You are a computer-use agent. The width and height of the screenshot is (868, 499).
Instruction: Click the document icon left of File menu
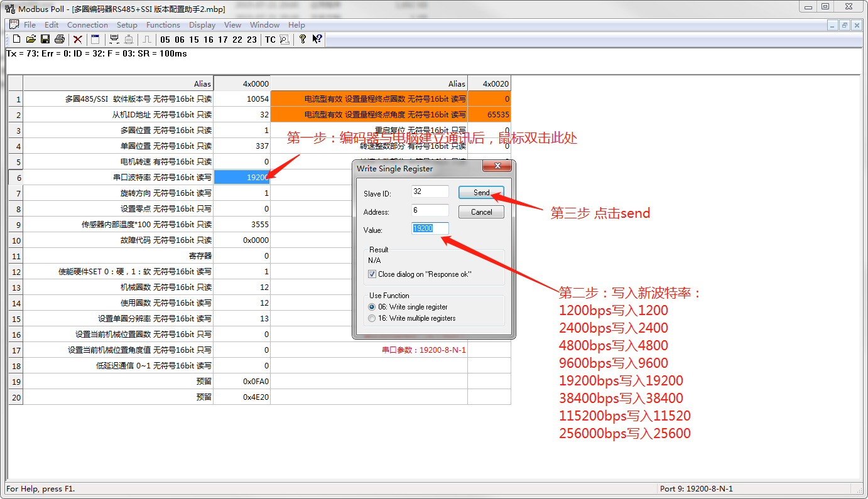coord(14,24)
